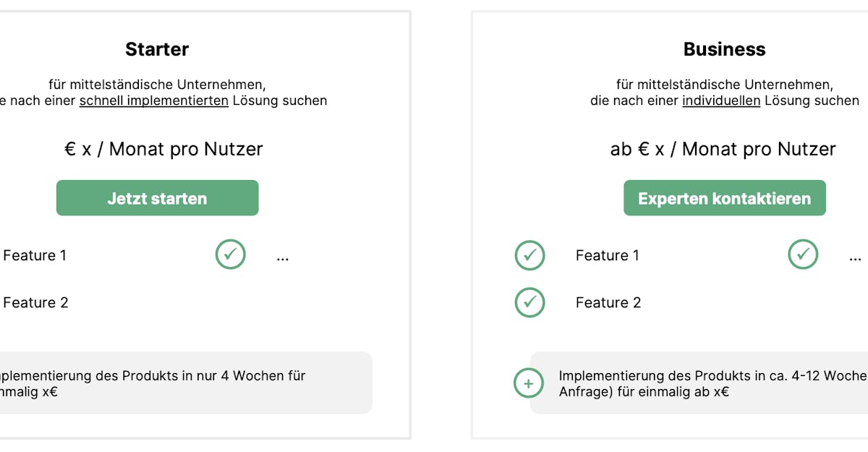Toggle the checkmark beside Business Feature 2
Viewport: 868px width, 452px height.
529,302
